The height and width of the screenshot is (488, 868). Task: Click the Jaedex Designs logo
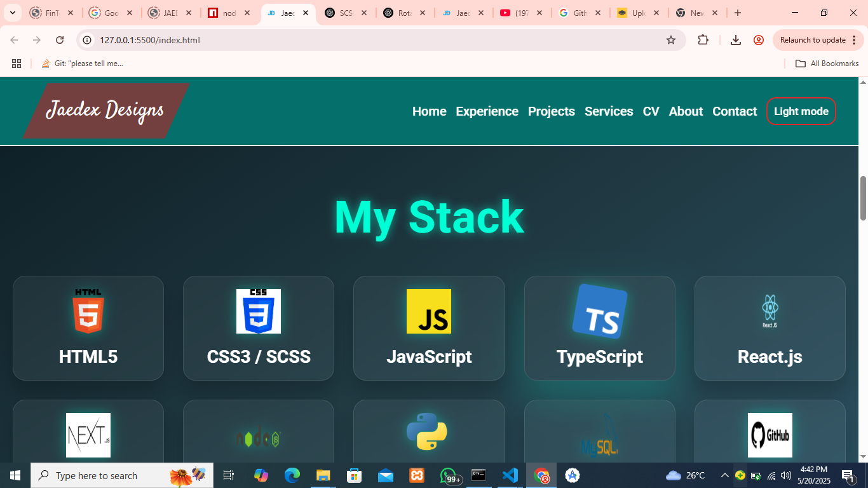pyautogui.click(x=105, y=111)
